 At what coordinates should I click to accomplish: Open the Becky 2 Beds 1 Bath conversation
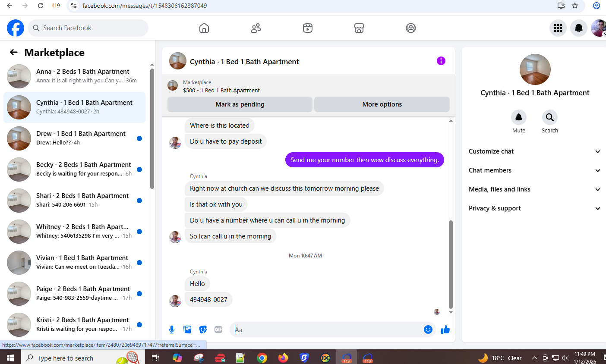click(x=74, y=169)
